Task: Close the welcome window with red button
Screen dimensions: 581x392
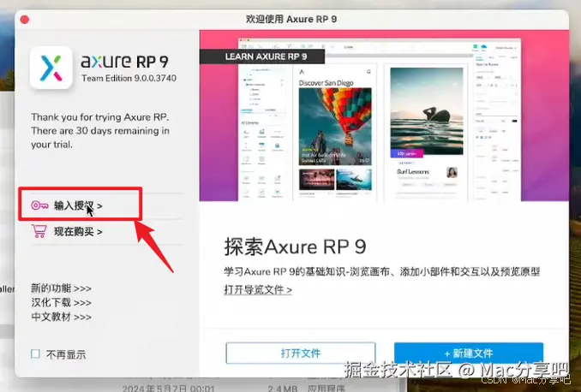Action: click(25, 19)
